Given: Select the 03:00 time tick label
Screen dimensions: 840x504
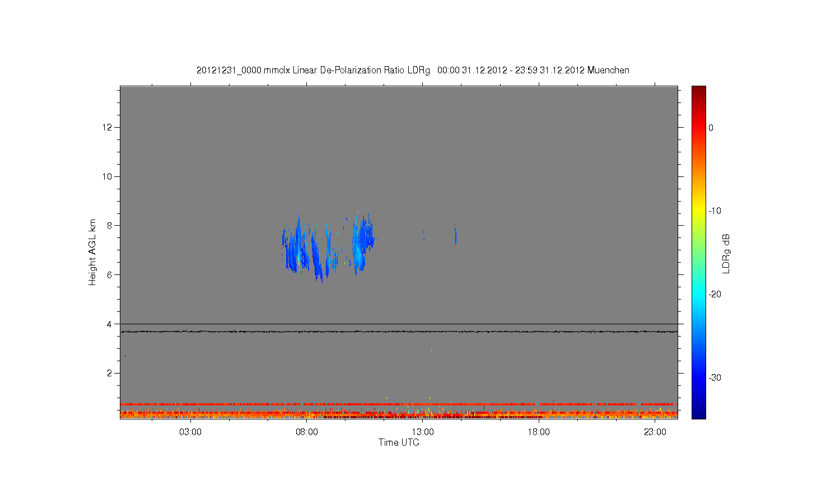Looking at the screenshot, I should (x=190, y=432).
